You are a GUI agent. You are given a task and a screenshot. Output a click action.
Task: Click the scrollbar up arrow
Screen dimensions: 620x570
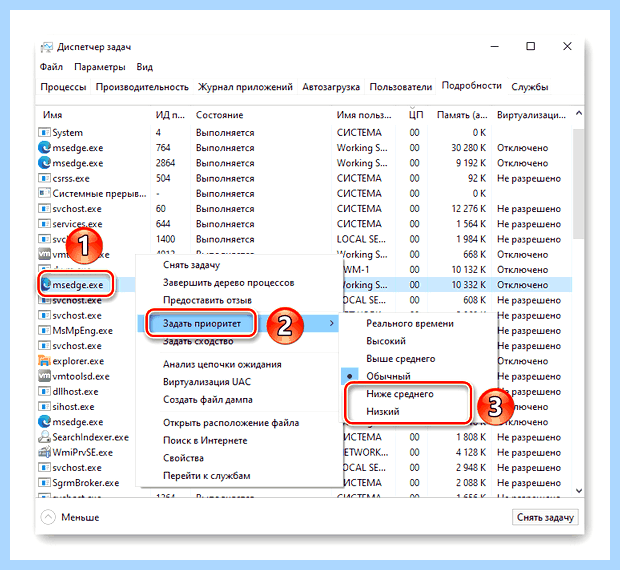[x=579, y=113]
